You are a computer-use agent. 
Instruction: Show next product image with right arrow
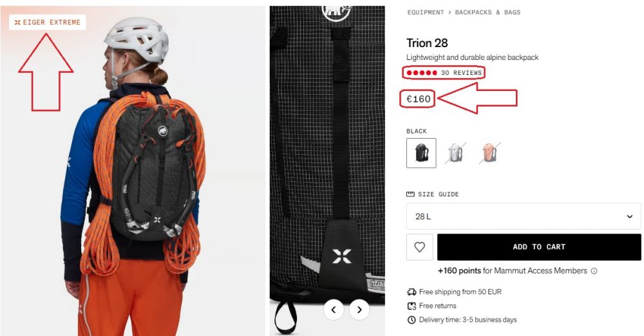tap(359, 310)
